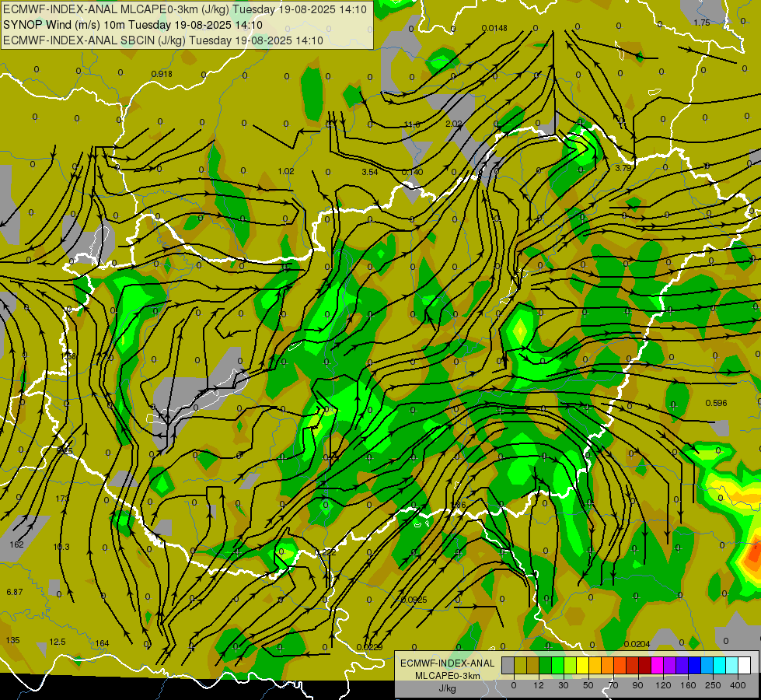
Task: Click the legend tick label 400
Action: click(x=738, y=685)
